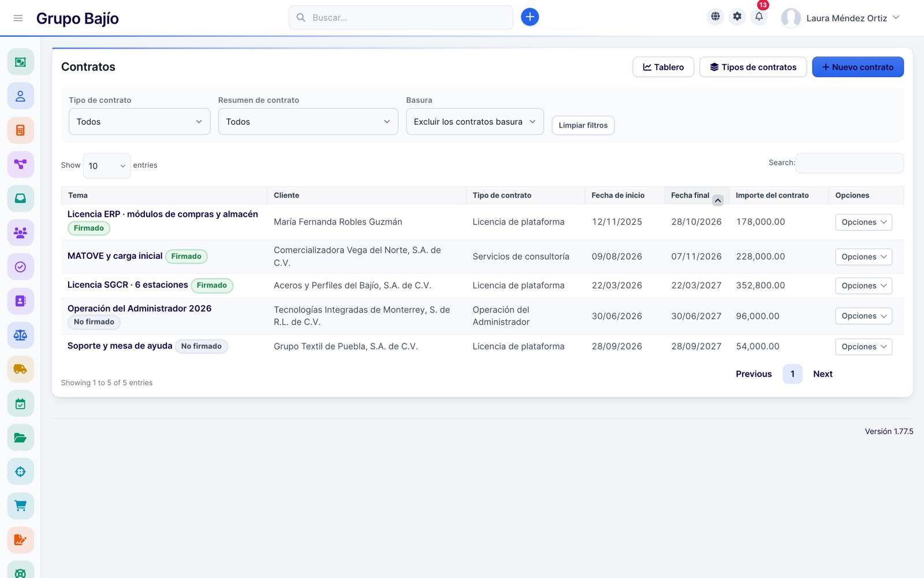Image resolution: width=924 pixels, height=578 pixels.
Task: Open the notifications bell icon
Action: pos(759,17)
